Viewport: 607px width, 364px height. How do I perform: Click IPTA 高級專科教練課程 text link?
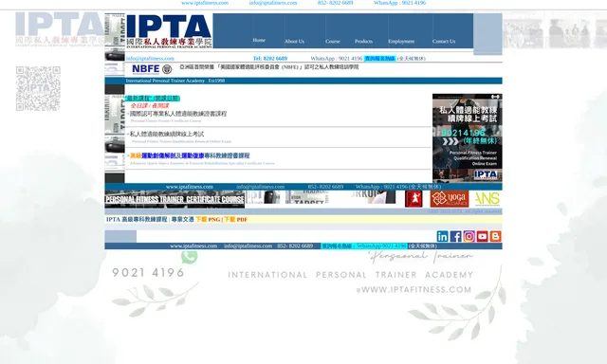click(x=137, y=219)
